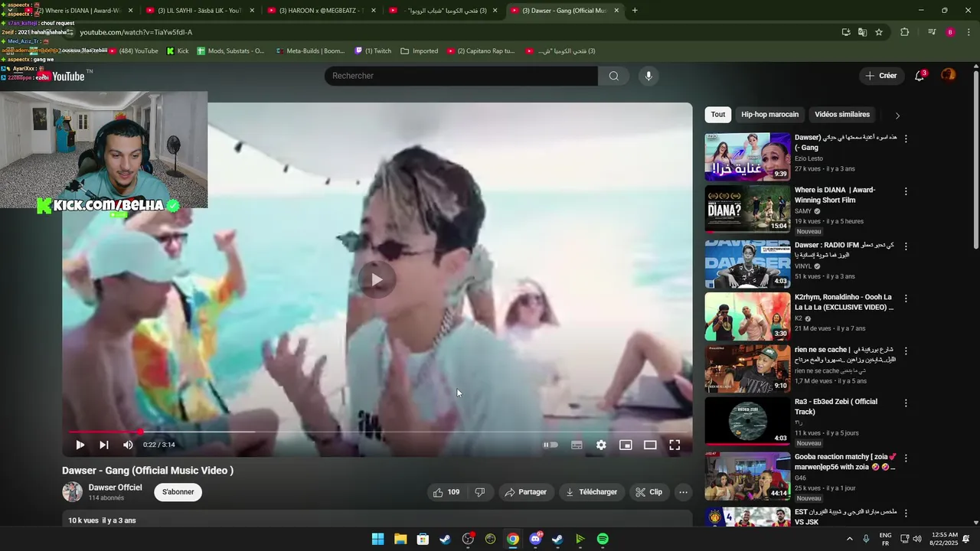Open K2rhym Ronaldinho Oooh La La thumbnail

[747, 316]
